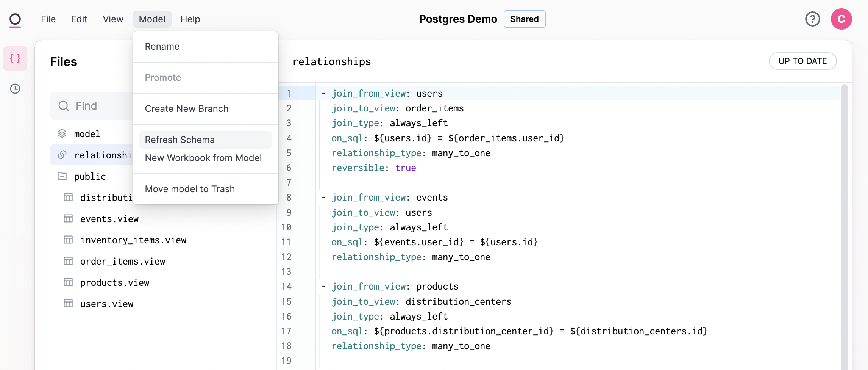
Task: Open the Edit menu
Action: tap(79, 19)
